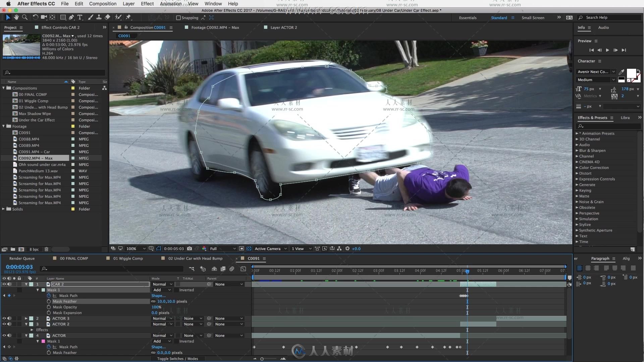Open the Composition menu
This screenshot has width=644, height=362.
pos(103,4)
